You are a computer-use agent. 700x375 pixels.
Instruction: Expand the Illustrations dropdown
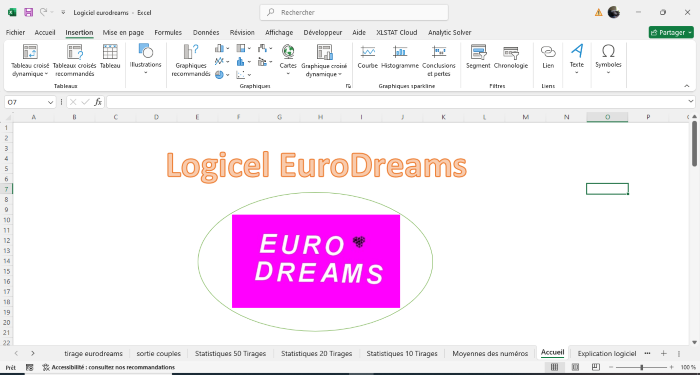pos(146,60)
